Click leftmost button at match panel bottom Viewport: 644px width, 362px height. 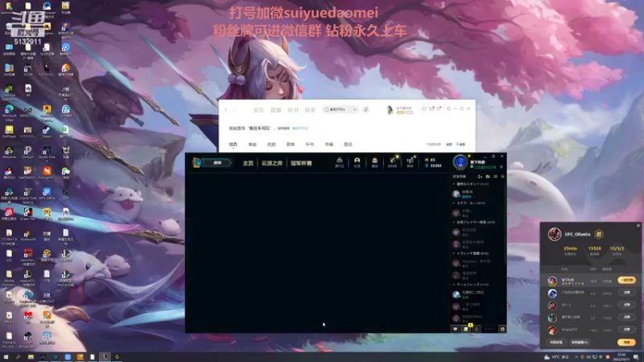coord(556,343)
